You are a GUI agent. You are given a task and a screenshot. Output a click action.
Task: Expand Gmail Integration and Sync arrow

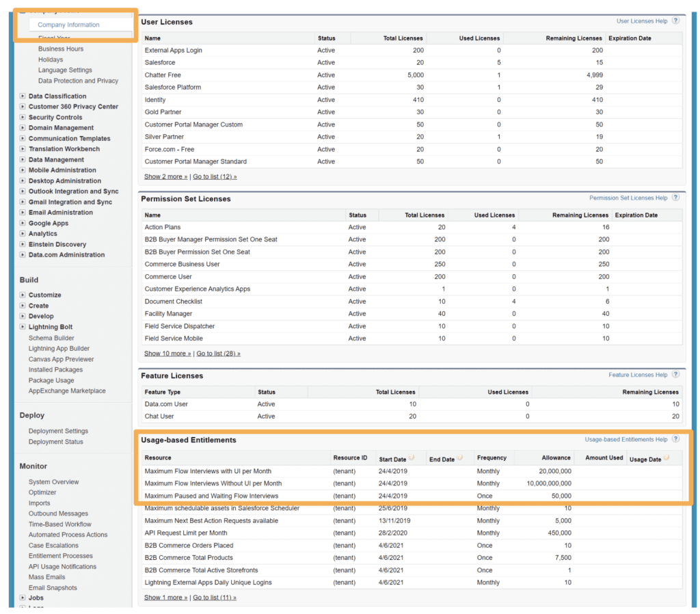(x=23, y=202)
